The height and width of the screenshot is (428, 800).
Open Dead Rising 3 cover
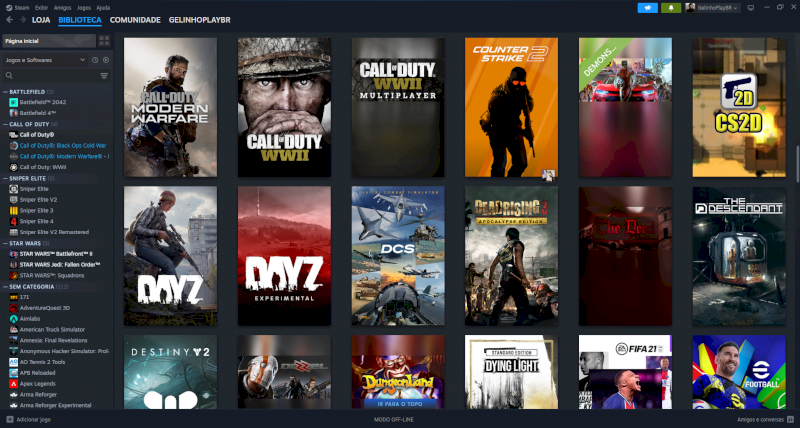click(x=511, y=256)
